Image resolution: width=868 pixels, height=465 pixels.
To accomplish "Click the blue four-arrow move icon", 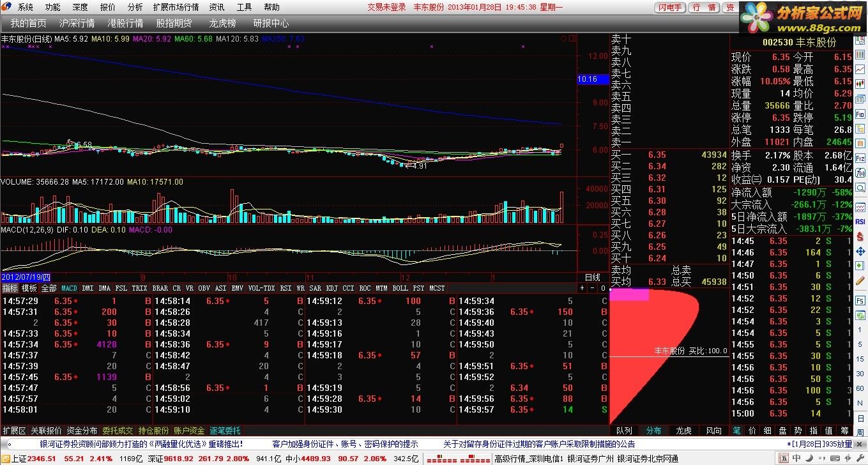I will [860, 252].
